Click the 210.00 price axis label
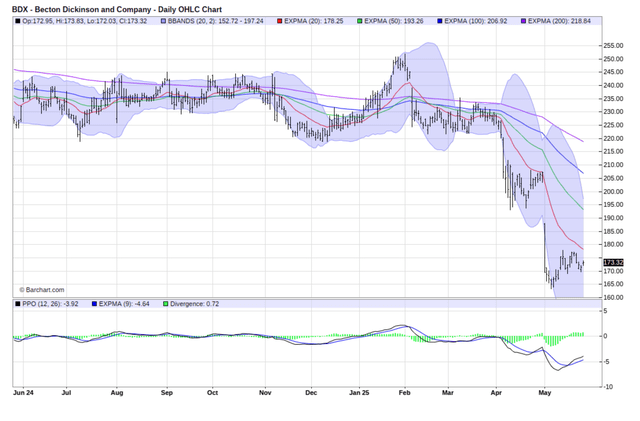640x421 pixels. tap(613, 165)
